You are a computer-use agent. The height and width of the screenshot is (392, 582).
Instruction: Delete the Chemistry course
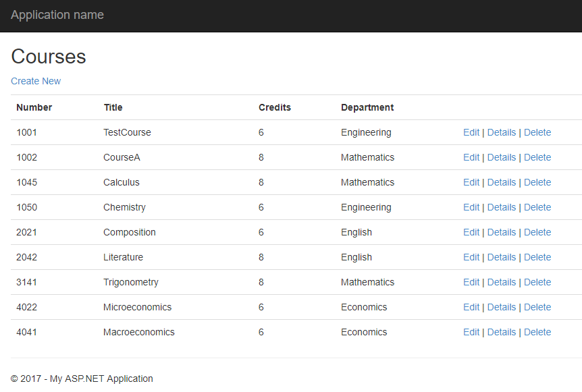click(x=537, y=207)
